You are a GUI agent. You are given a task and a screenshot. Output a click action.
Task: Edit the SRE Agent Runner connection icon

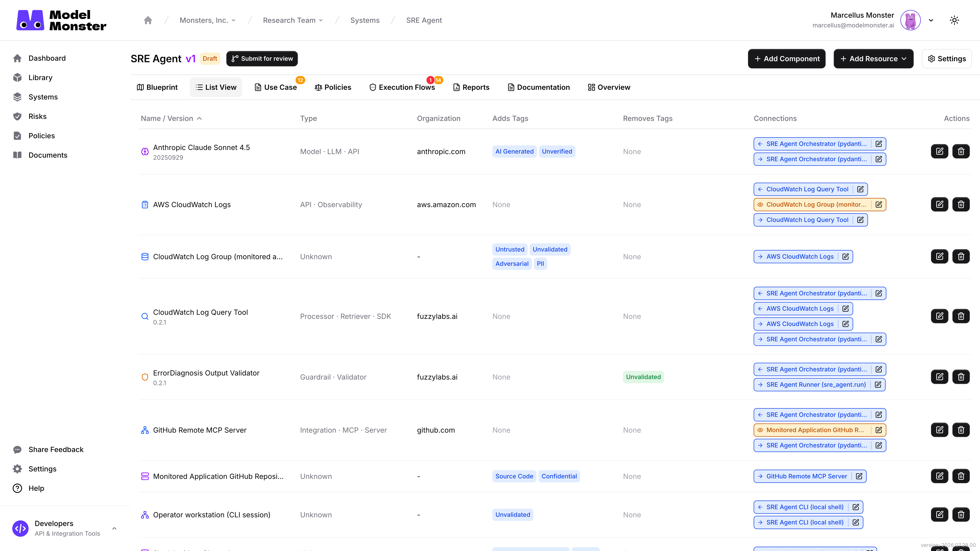click(x=878, y=385)
